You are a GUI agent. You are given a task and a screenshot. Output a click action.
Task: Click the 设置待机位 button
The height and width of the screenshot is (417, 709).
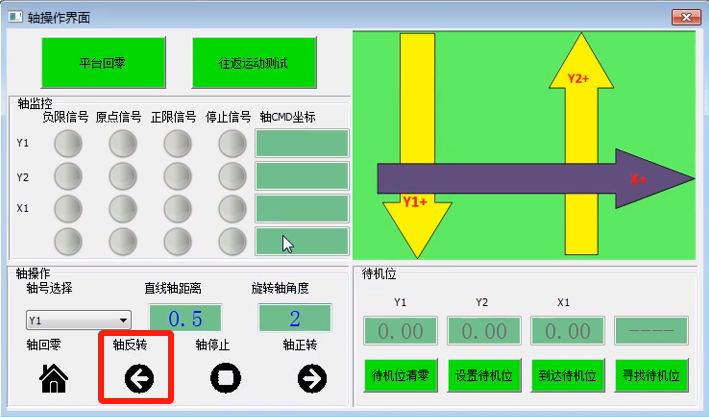pyautogui.click(x=483, y=377)
